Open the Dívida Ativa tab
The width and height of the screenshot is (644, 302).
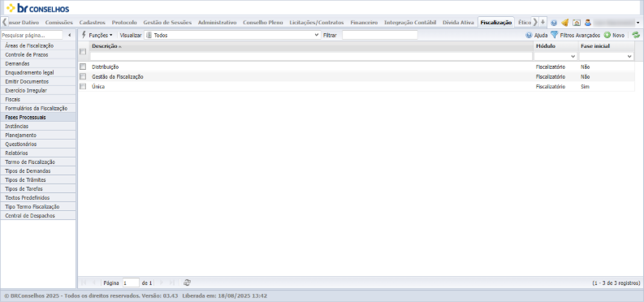(458, 23)
